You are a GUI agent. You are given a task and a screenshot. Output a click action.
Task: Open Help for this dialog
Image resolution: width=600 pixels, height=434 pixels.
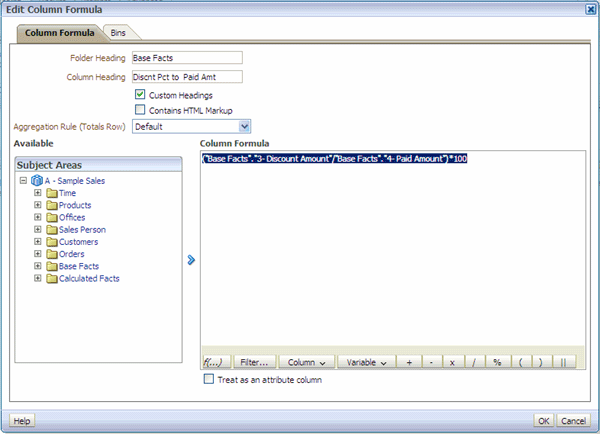coord(22,421)
